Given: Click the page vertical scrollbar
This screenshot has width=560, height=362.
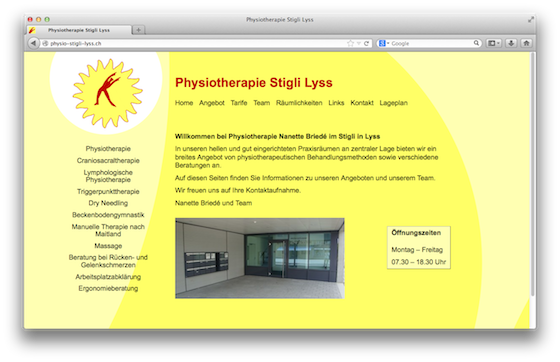Looking at the screenshot, I should [x=532, y=174].
